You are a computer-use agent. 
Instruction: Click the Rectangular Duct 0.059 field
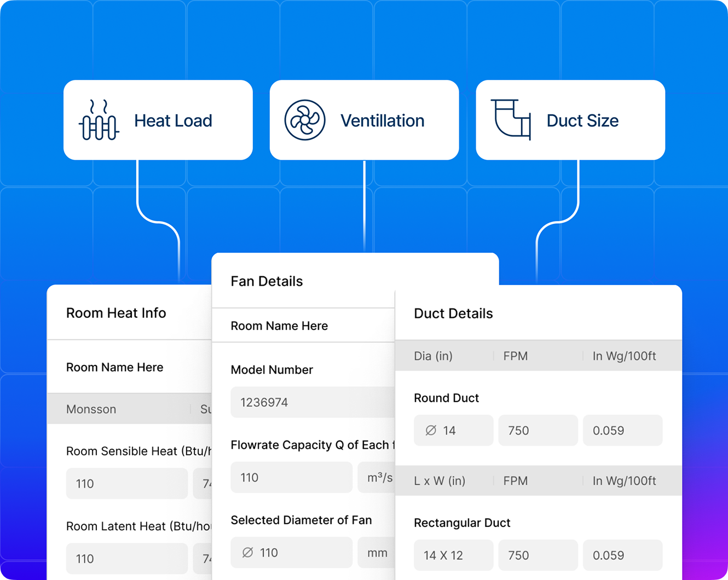pos(623,555)
